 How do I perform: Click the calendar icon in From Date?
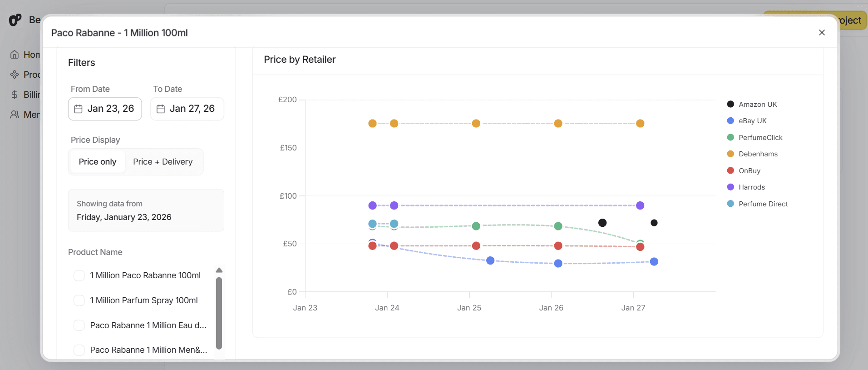click(79, 109)
